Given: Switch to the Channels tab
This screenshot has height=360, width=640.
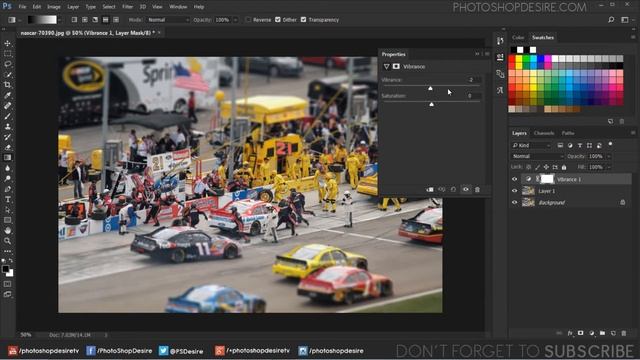Looking at the screenshot, I should 544,133.
